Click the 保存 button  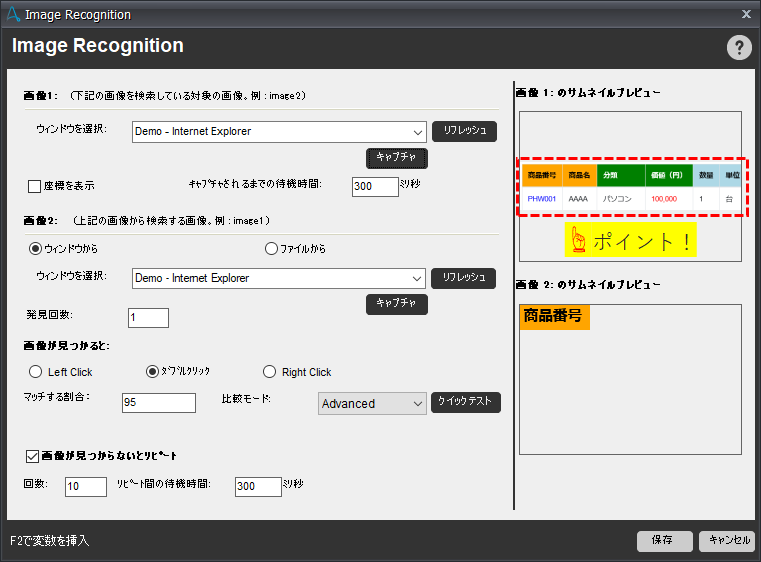click(664, 540)
